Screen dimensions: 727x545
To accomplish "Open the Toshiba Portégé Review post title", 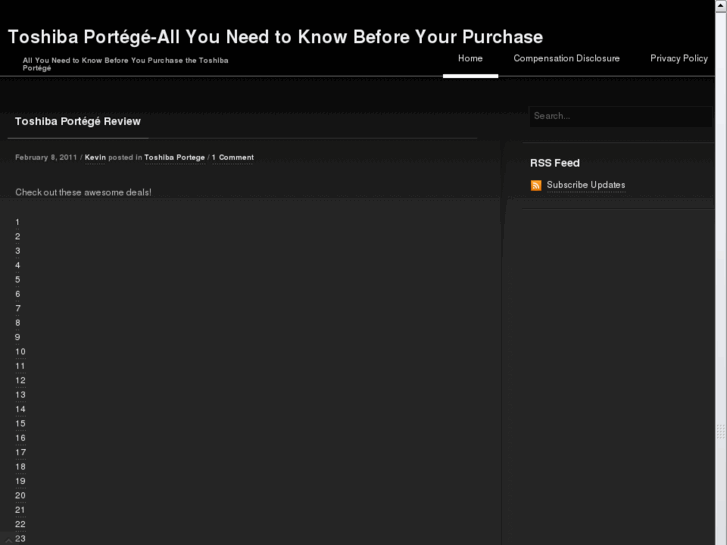I will pos(78,121).
